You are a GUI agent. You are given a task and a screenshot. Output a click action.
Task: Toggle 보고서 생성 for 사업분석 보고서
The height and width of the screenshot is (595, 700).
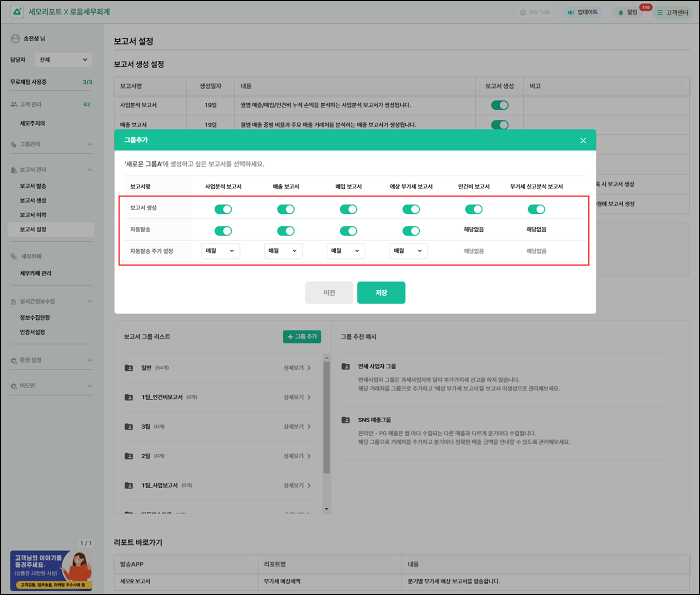[x=223, y=209]
